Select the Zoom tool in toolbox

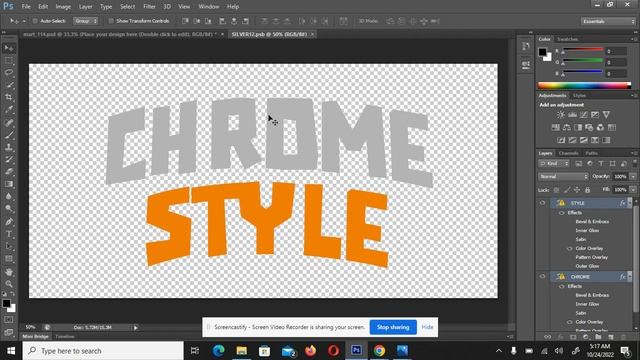point(9,284)
